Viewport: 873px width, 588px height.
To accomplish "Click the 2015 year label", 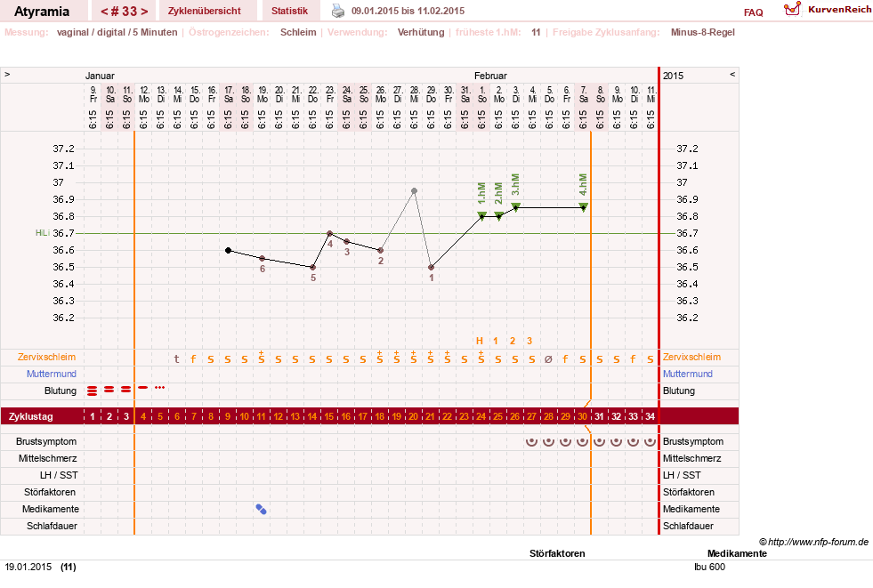I will [673, 76].
